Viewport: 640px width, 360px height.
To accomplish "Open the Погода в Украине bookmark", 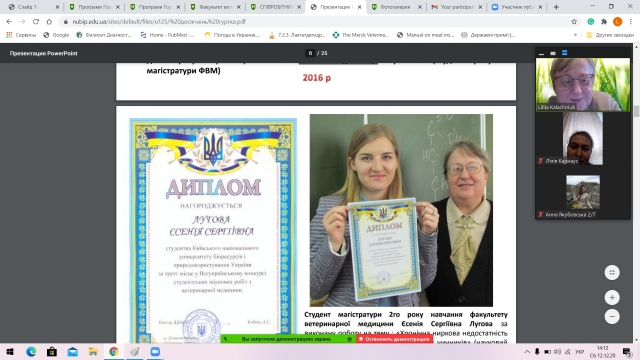I will coord(232,35).
